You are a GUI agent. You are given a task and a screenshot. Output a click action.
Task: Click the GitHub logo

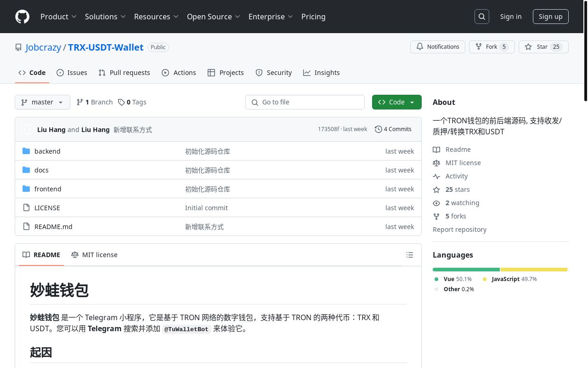pyautogui.click(x=22, y=17)
